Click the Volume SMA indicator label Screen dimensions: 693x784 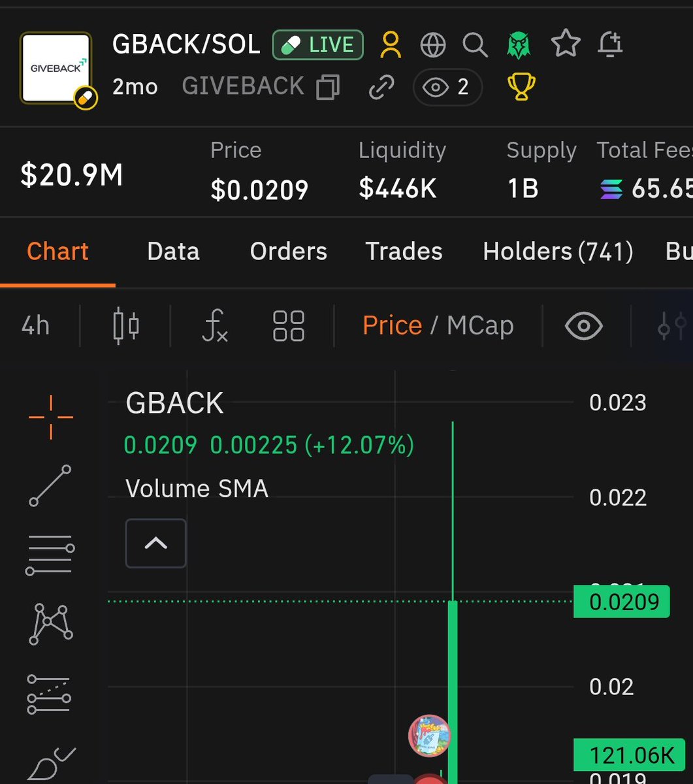click(x=197, y=489)
